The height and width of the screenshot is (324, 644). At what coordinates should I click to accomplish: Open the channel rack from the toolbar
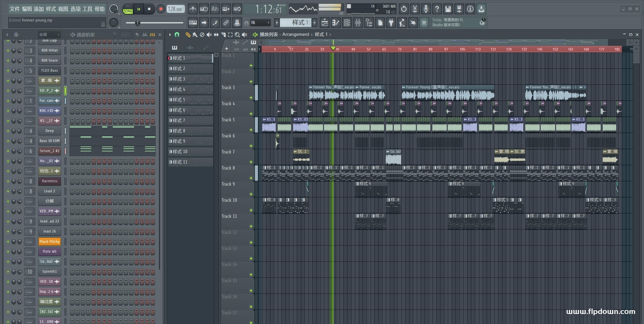[x=347, y=23]
